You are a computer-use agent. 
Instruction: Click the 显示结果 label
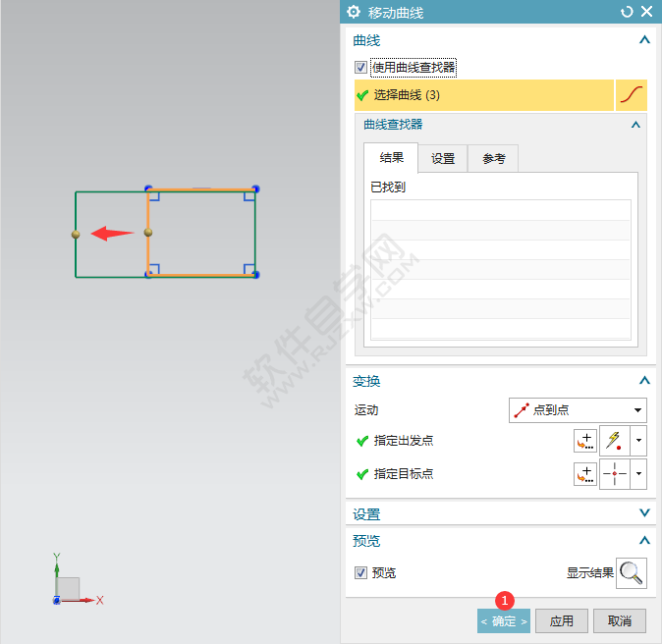pyautogui.click(x=589, y=572)
